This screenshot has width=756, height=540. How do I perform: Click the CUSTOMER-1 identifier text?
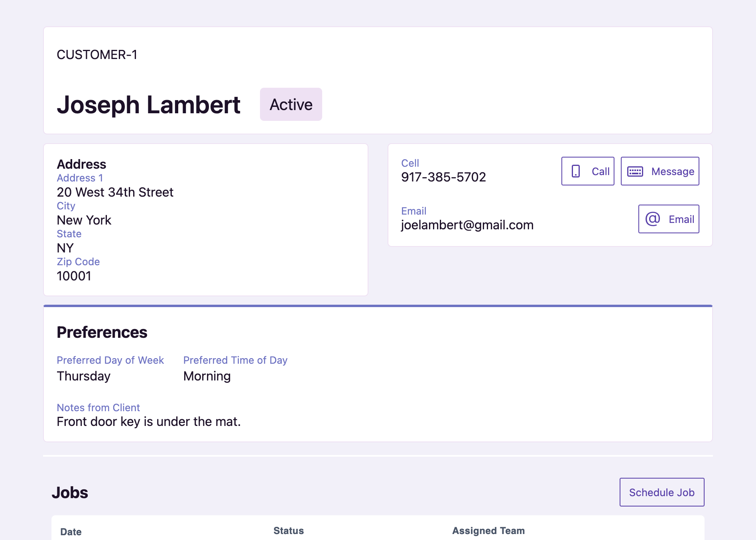pyautogui.click(x=97, y=55)
